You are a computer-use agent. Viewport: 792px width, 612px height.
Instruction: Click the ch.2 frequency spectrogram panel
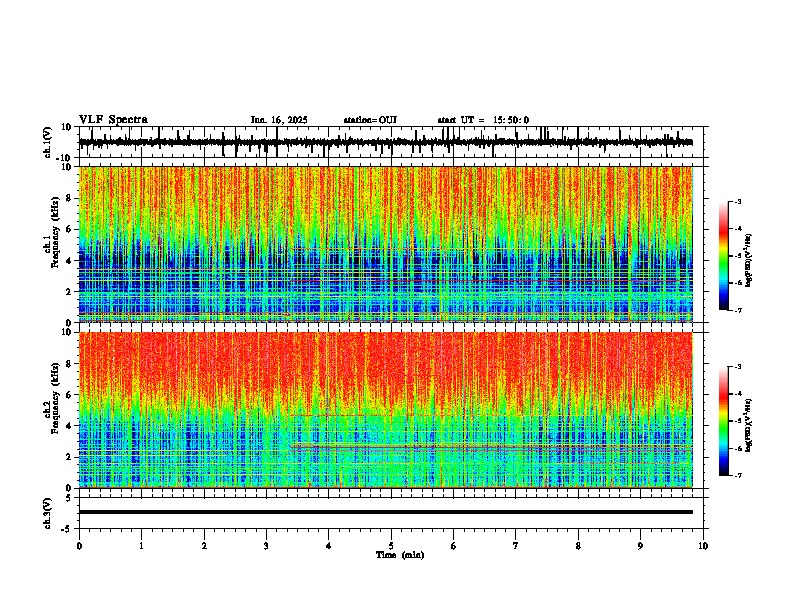[x=386, y=410]
